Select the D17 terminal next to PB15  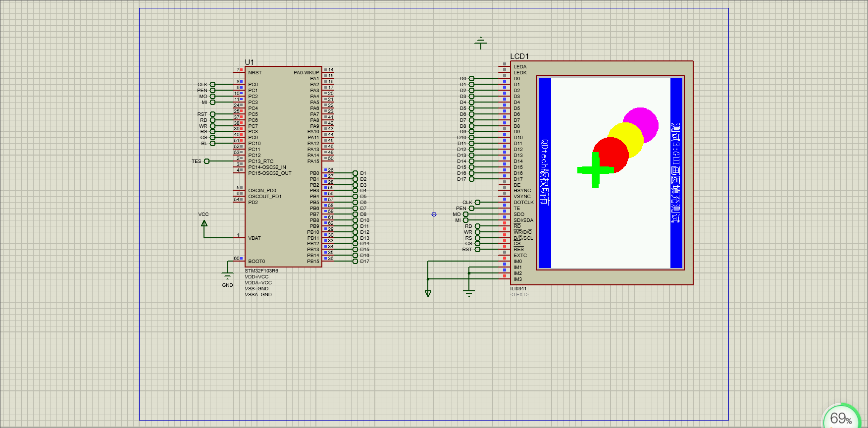pyautogui.click(x=355, y=262)
